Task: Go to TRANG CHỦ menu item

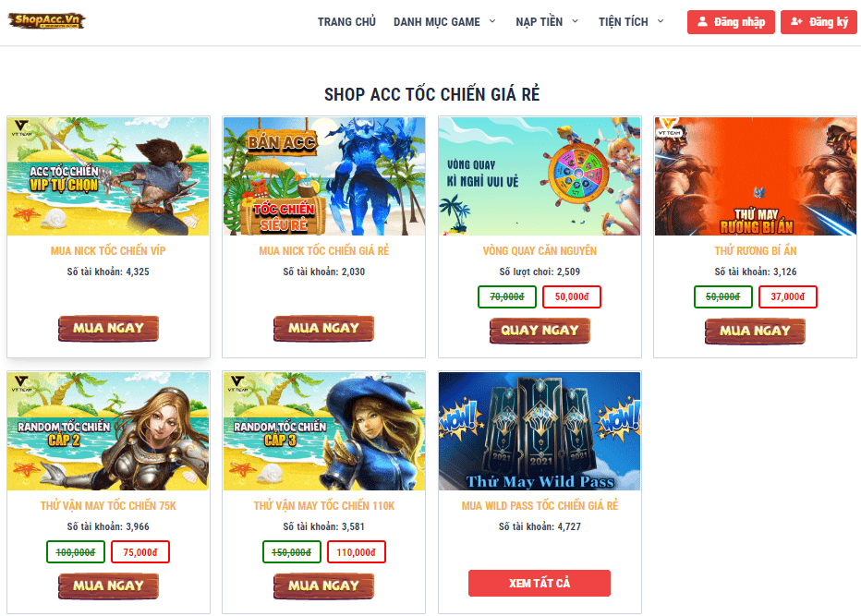Action: [346, 22]
